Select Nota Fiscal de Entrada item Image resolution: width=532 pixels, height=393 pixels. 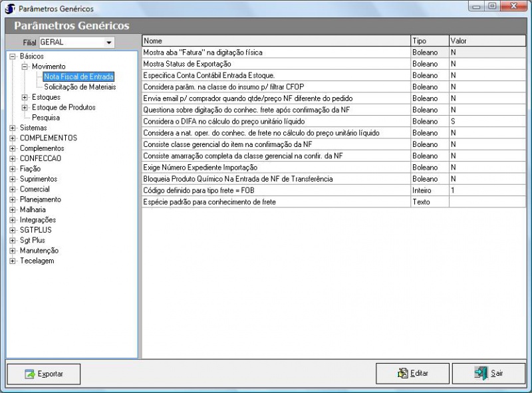coord(78,77)
